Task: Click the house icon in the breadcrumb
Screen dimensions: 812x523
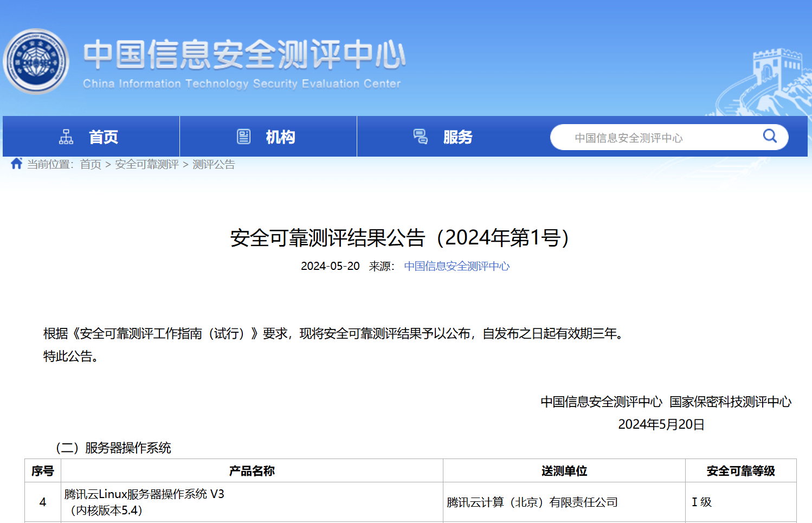Action: pos(16,164)
